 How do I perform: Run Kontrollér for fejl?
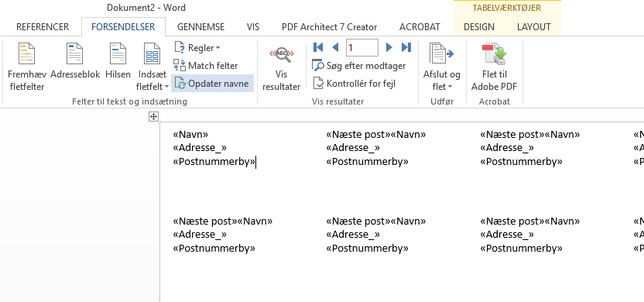(x=354, y=84)
